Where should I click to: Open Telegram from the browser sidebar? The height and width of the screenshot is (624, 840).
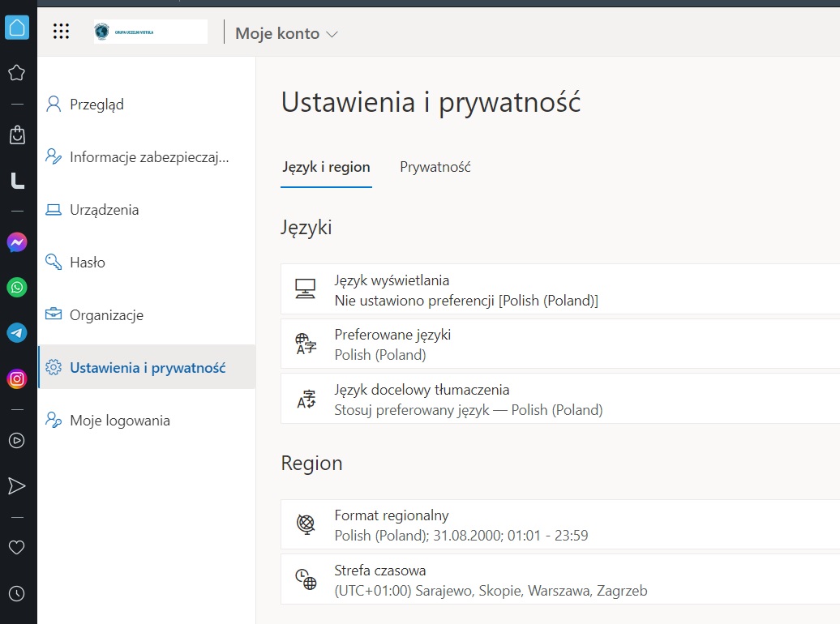pos(17,332)
